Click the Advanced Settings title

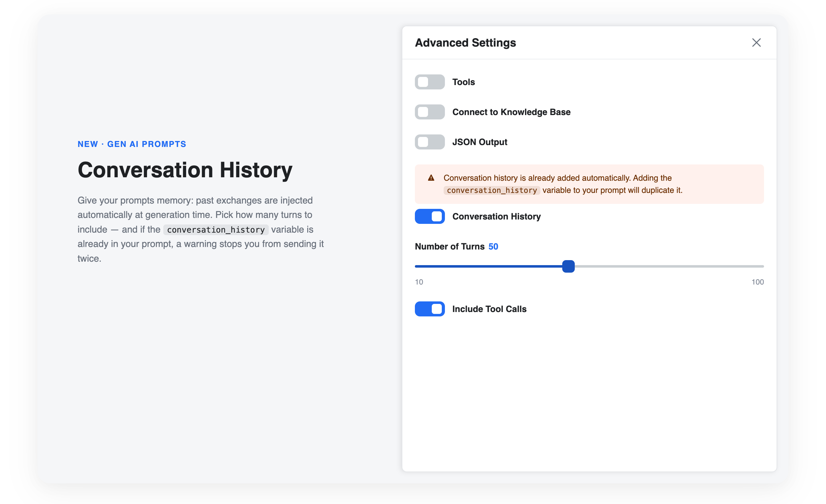click(x=465, y=43)
